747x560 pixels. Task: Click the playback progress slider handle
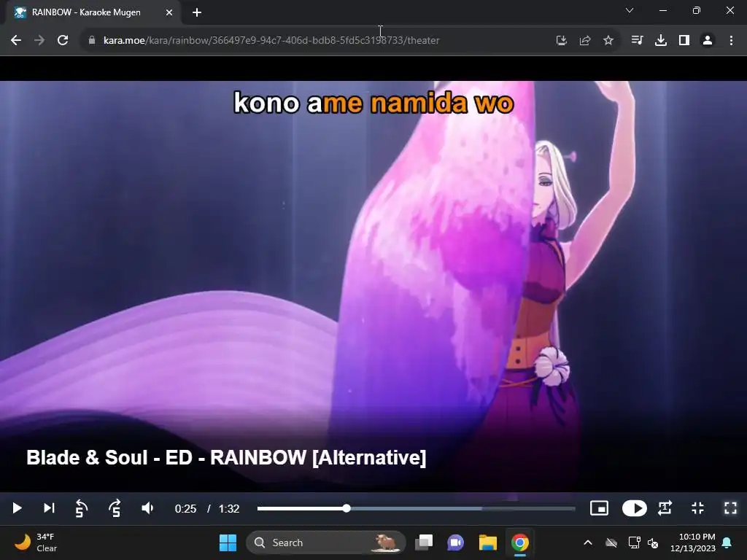347,508
